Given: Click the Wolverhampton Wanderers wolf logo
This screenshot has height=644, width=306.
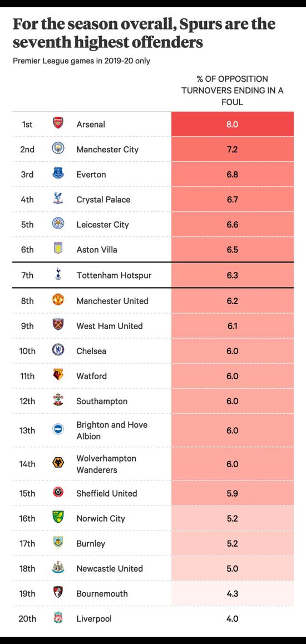Looking at the screenshot, I should [58, 463].
